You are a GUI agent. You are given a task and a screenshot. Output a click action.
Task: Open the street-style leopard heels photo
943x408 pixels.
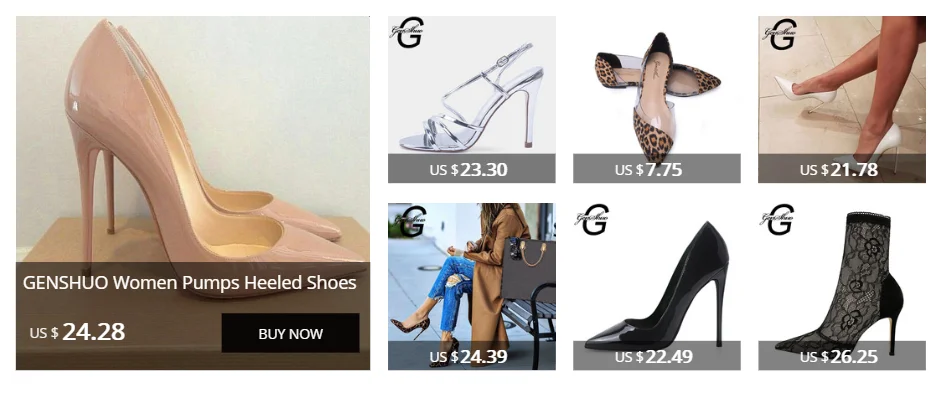[x=472, y=271]
